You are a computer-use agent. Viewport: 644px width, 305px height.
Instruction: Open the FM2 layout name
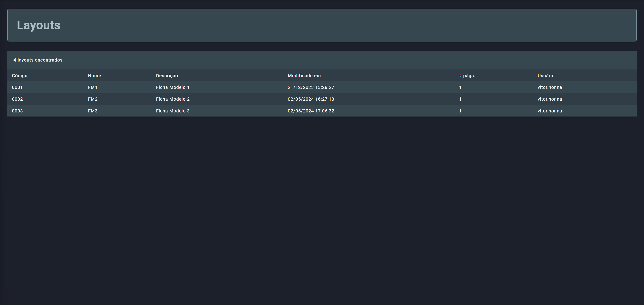pos(93,99)
